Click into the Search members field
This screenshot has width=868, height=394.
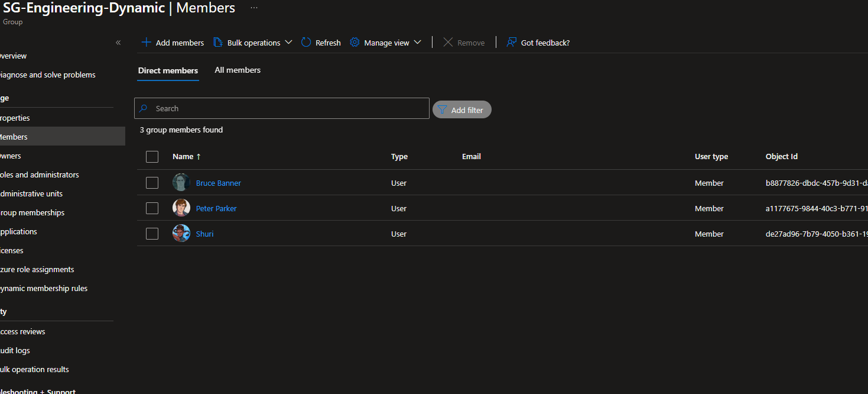click(282, 108)
